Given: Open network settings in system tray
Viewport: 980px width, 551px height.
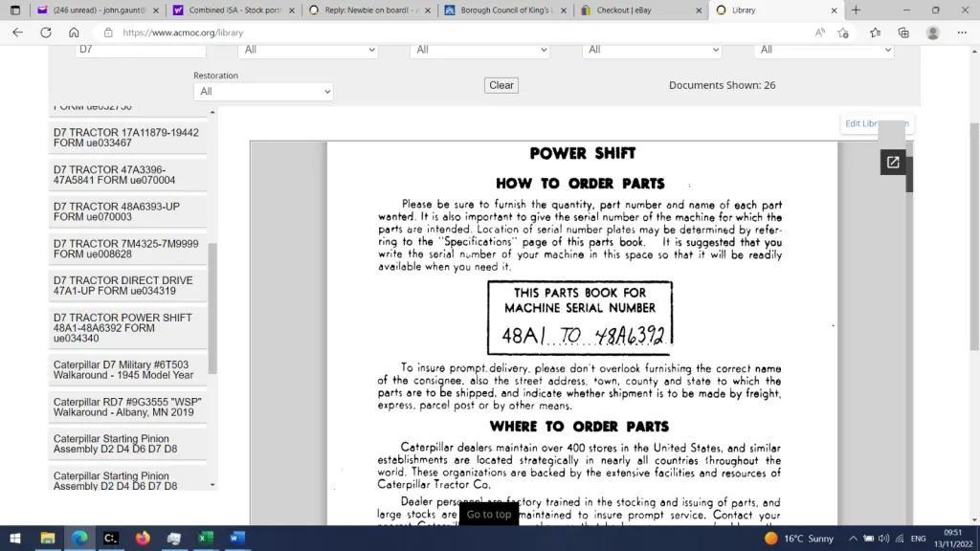Looking at the screenshot, I should 900,539.
